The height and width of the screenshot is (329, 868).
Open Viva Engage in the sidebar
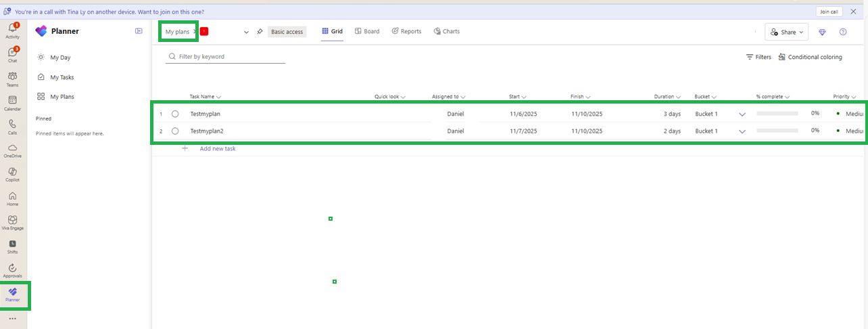pyautogui.click(x=13, y=223)
